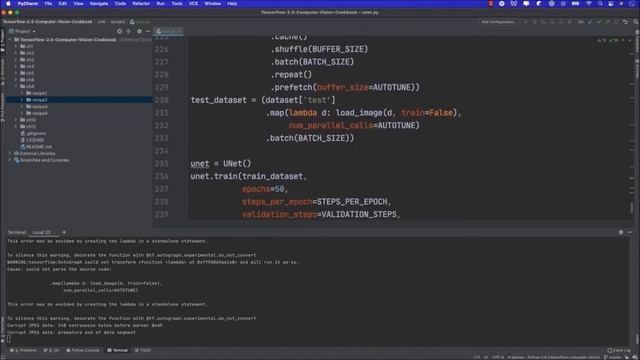Click the Python interpreter status bar entry
The width and height of the screenshot is (640, 360).
(563, 357)
